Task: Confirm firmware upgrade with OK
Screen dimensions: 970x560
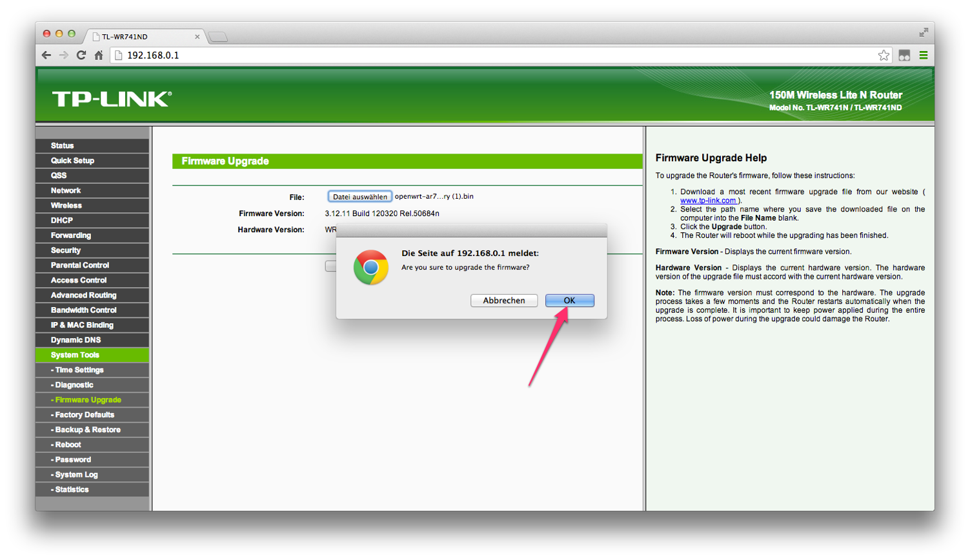Action: pos(569,301)
